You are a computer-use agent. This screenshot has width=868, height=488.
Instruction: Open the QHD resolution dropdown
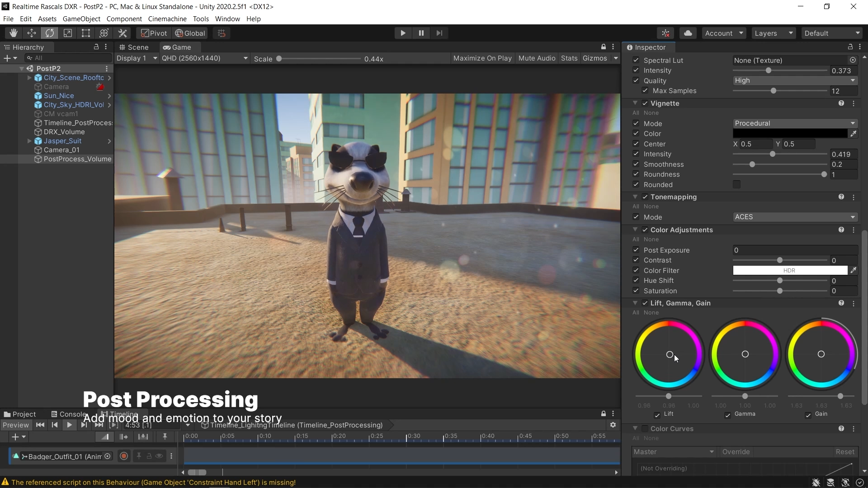[x=204, y=58]
